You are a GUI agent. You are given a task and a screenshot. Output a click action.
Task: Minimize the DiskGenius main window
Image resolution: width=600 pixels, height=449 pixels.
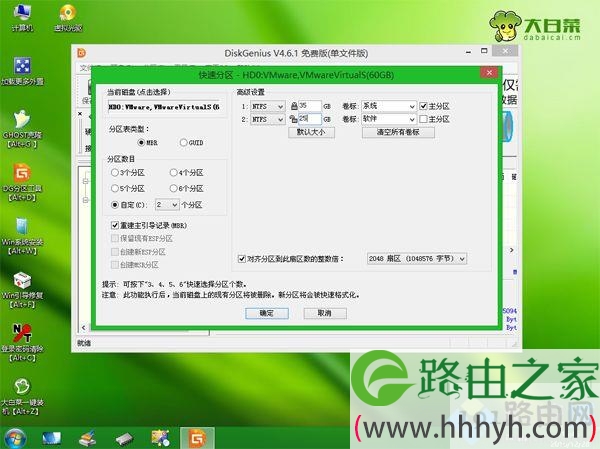(x=468, y=52)
